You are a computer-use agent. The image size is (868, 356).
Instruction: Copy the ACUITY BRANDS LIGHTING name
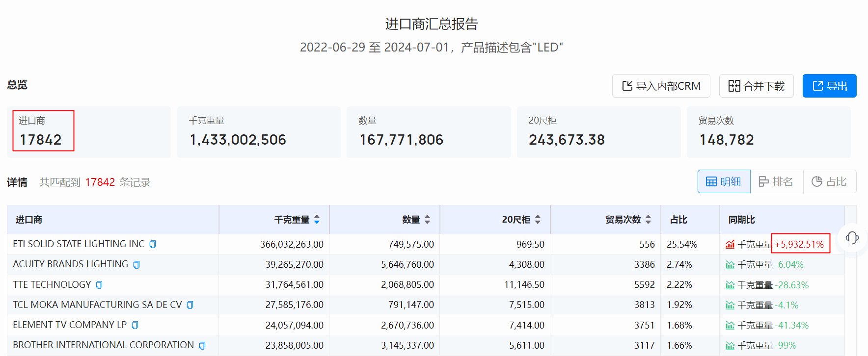click(136, 265)
